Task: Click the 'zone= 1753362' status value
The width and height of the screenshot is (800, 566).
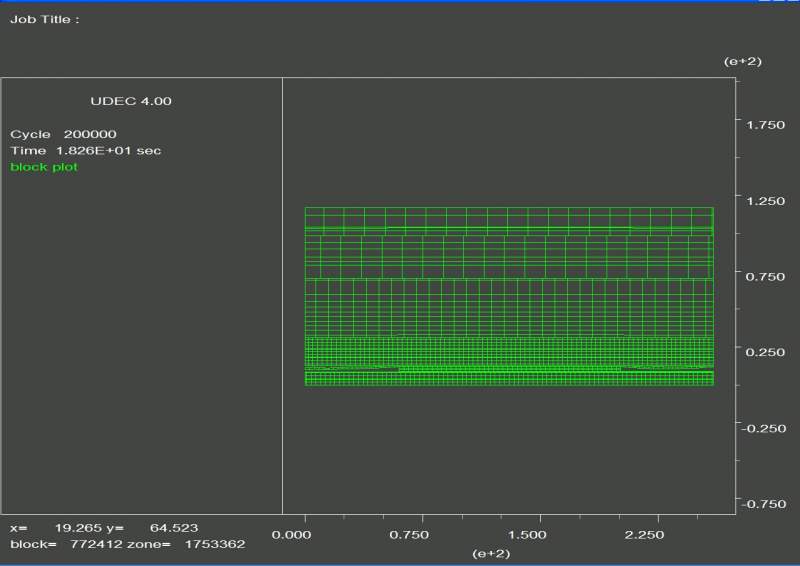Action: coord(186,544)
